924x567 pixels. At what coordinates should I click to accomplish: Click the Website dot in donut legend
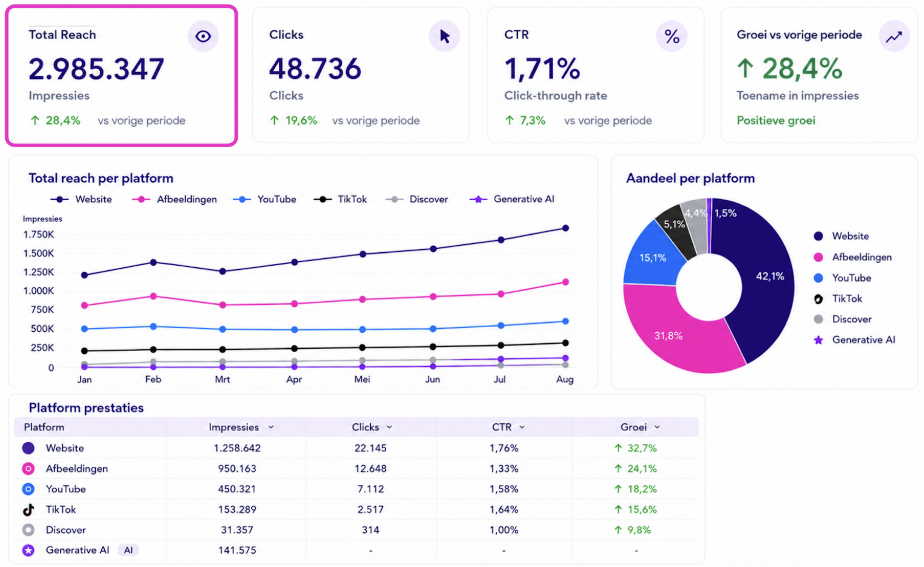tap(818, 236)
